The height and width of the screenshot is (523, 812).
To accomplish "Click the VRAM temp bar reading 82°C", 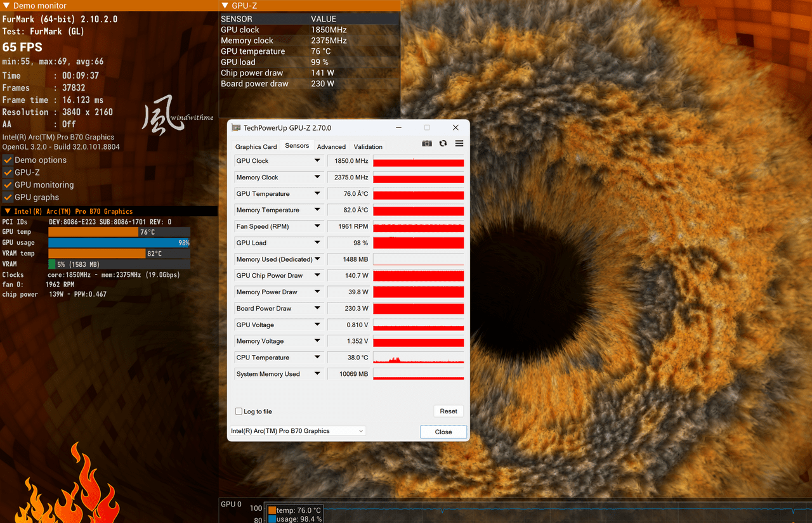I will pos(119,254).
